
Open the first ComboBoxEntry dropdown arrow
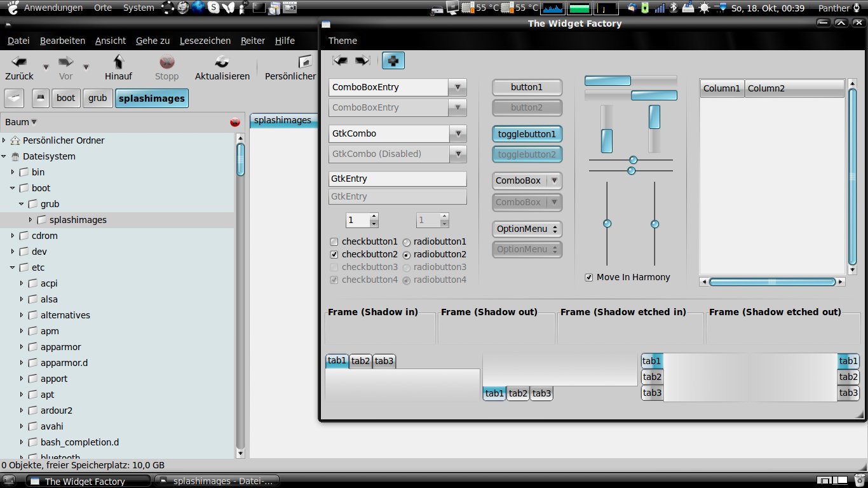point(458,87)
